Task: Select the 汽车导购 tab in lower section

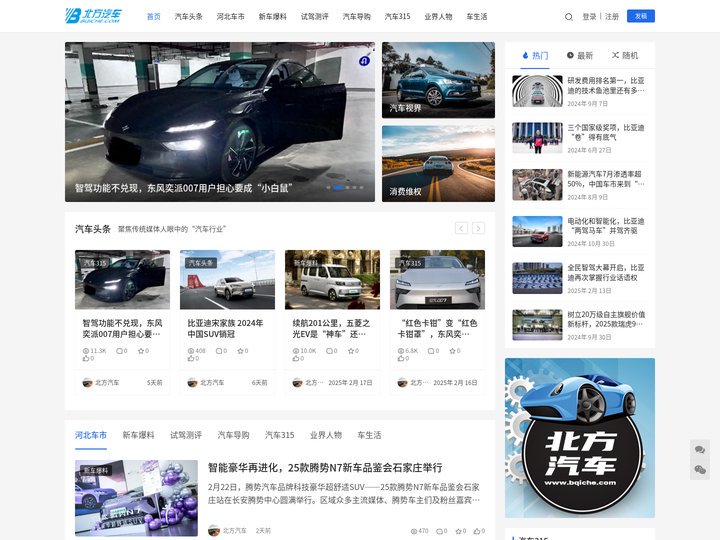Action: click(233, 435)
